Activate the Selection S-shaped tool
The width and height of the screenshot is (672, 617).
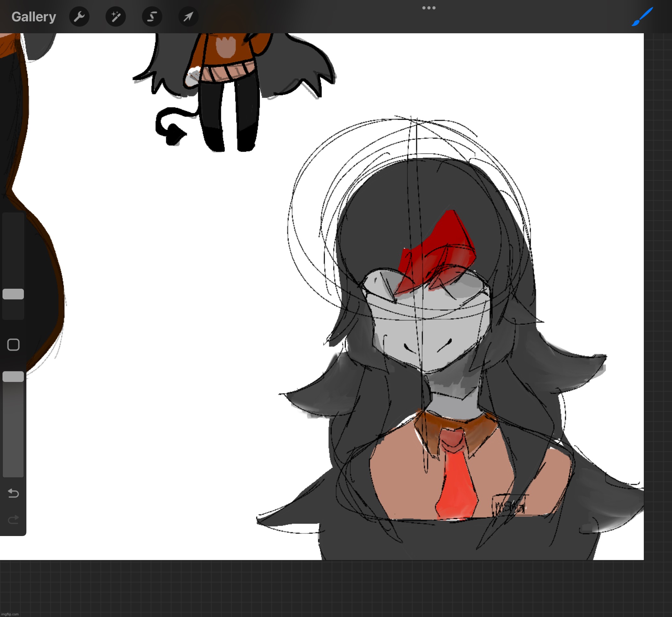152,17
